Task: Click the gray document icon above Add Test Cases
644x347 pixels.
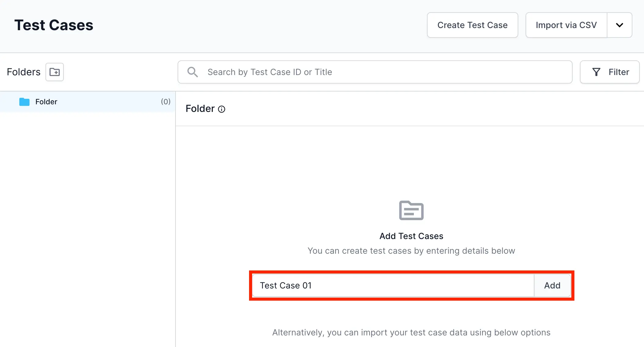Action: pyautogui.click(x=411, y=210)
